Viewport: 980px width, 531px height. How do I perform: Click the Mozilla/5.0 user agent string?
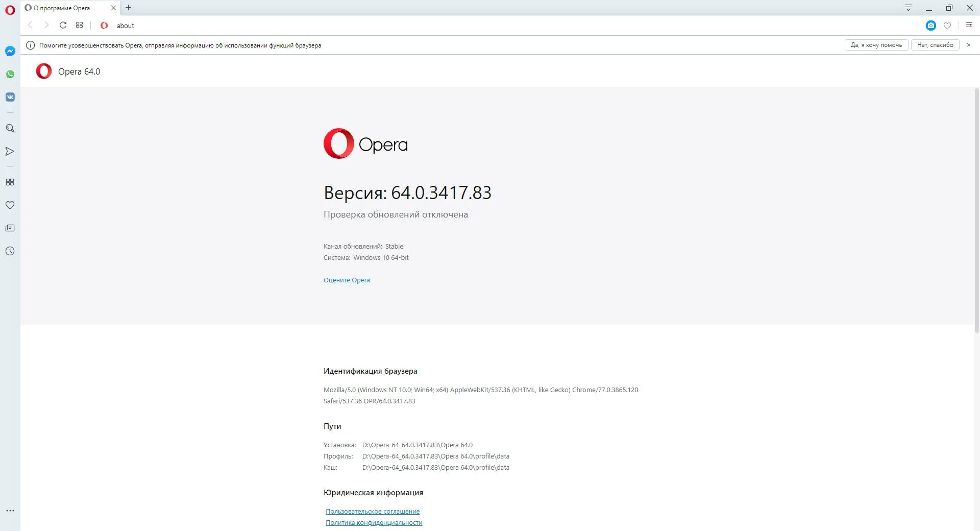[481, 396]
